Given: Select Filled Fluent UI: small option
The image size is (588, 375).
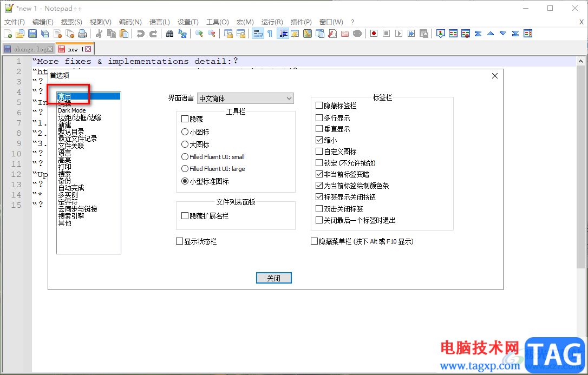Looking at the screenshot, I should (185, 156).
